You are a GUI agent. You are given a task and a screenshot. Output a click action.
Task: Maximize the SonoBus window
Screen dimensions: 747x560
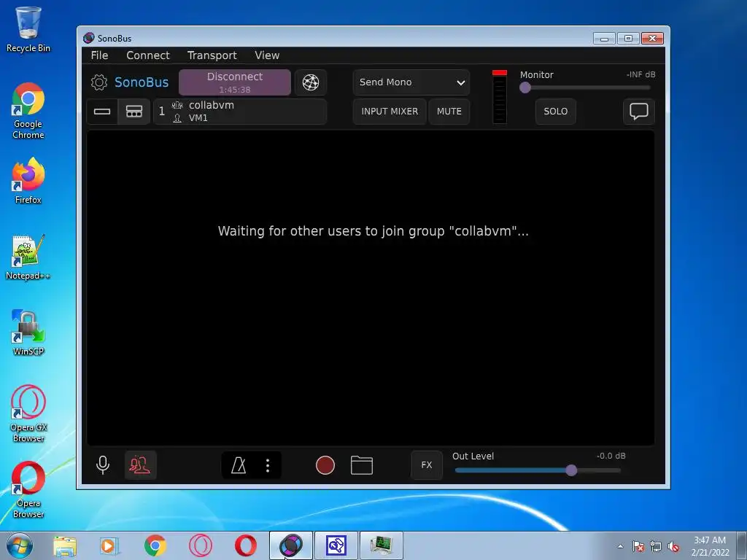pos(628,39)
